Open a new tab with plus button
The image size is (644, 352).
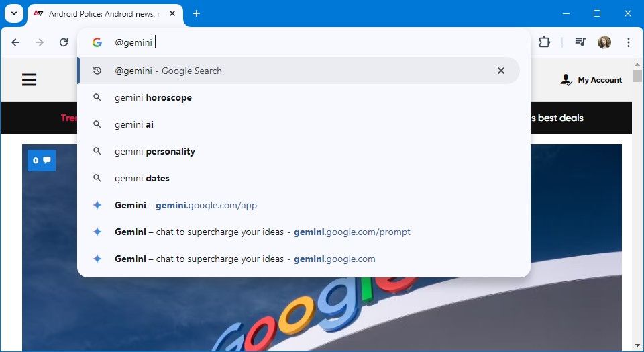point(197,13)
